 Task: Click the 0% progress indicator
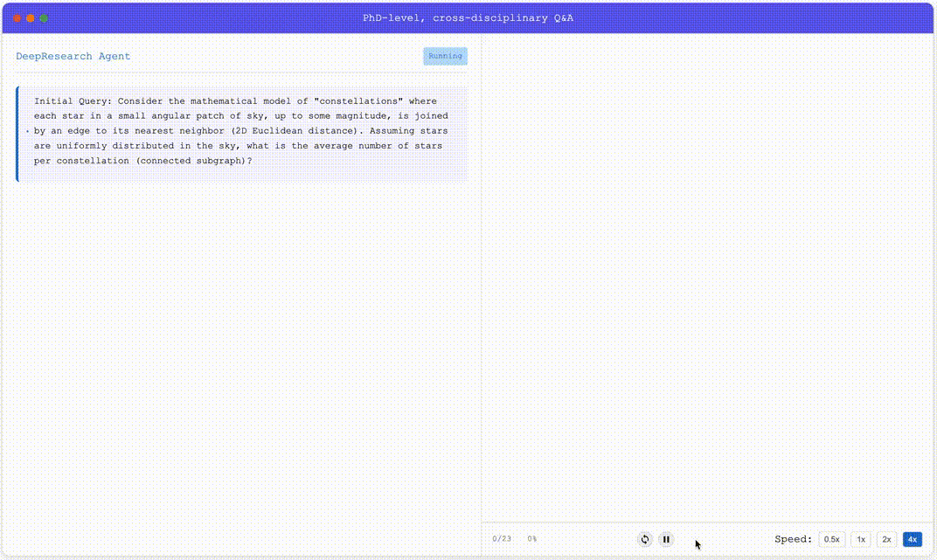(531, 539)
